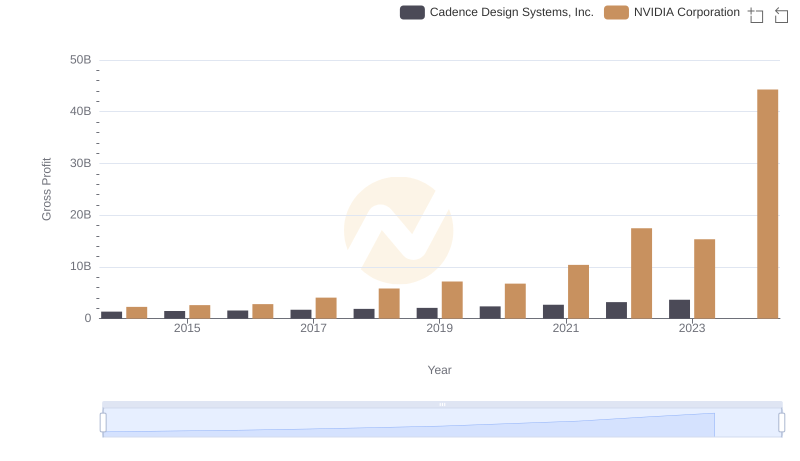Click the 2015 x-axis label

point(187,328)
